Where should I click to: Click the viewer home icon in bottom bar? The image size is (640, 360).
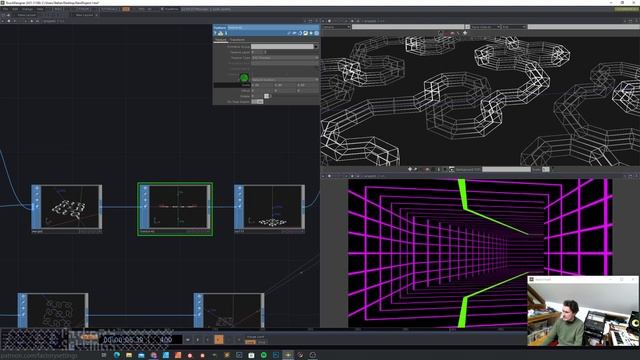(410, 169)
